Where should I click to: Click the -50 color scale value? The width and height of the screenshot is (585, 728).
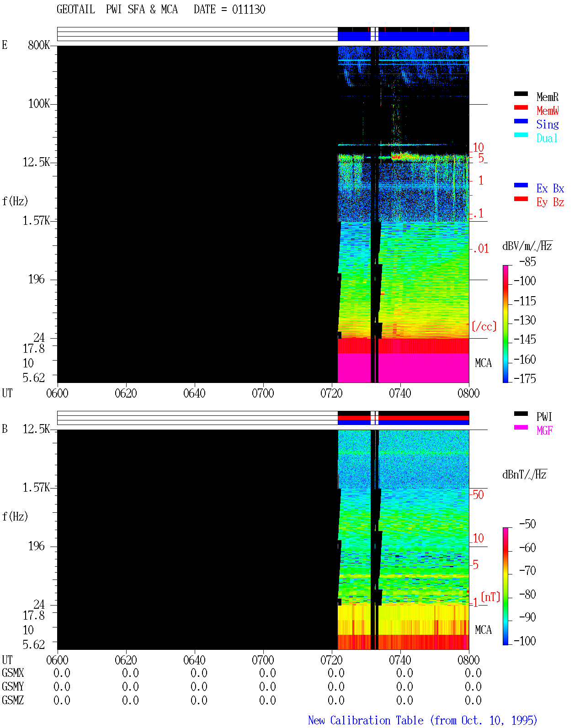527,524
